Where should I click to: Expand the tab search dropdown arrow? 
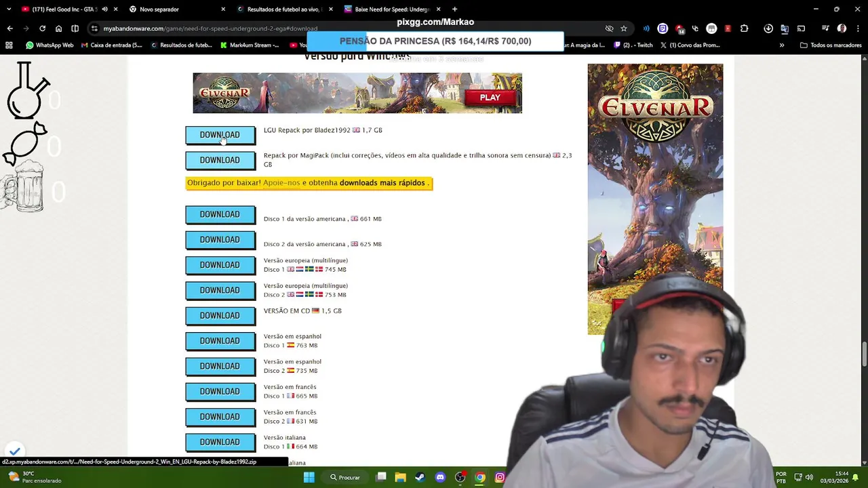point(8,9)
